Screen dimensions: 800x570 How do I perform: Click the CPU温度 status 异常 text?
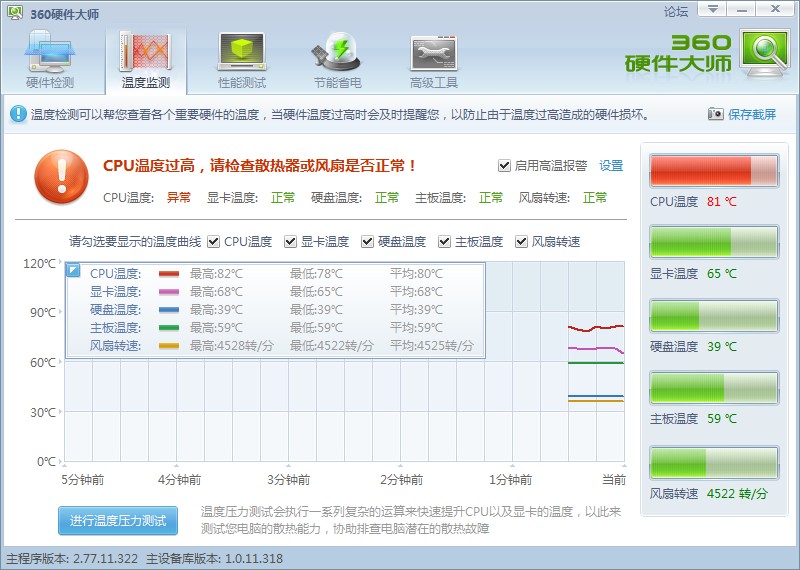pyautogui.click(x=179, y=197)
